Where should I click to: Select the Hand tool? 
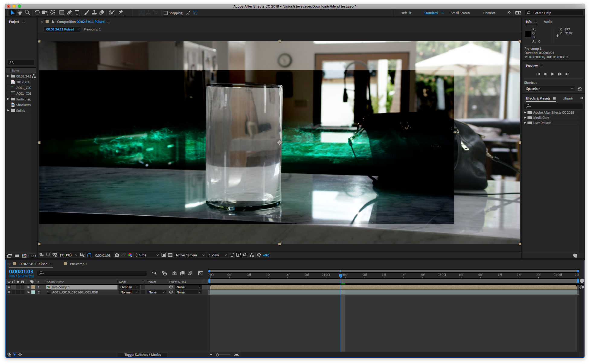[x=20, y=12]
